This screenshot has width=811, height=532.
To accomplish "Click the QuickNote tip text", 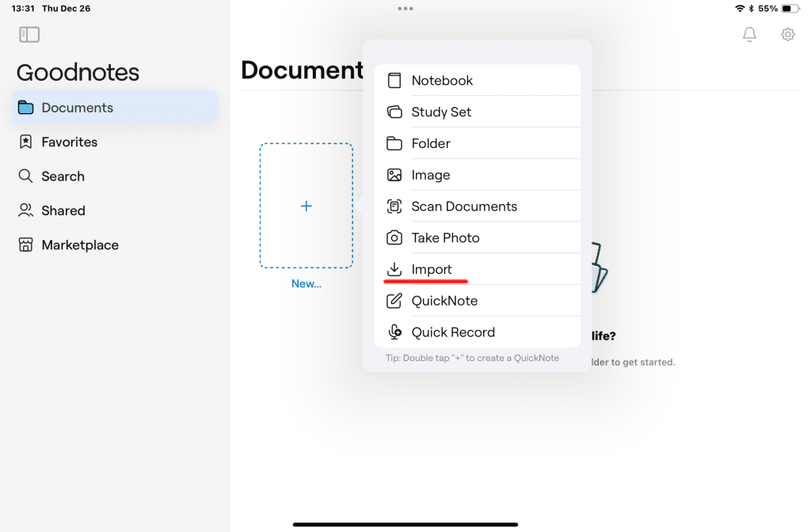I will 472,358.
